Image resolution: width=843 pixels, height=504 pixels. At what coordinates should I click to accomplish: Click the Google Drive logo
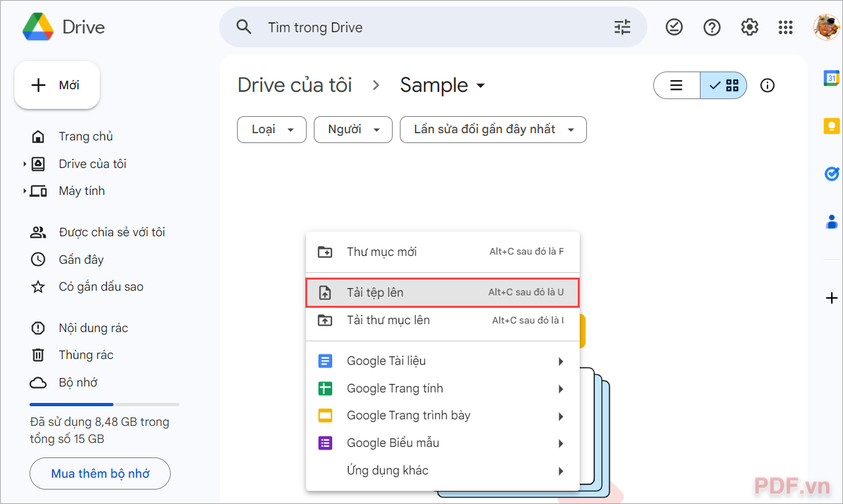(38, 27)
